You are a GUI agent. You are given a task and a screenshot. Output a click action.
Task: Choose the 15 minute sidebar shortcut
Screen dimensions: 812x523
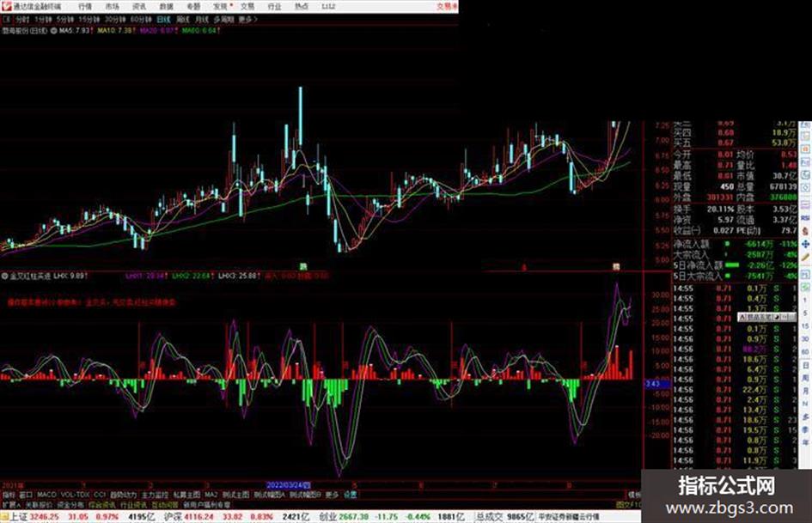tap(805, 326)
